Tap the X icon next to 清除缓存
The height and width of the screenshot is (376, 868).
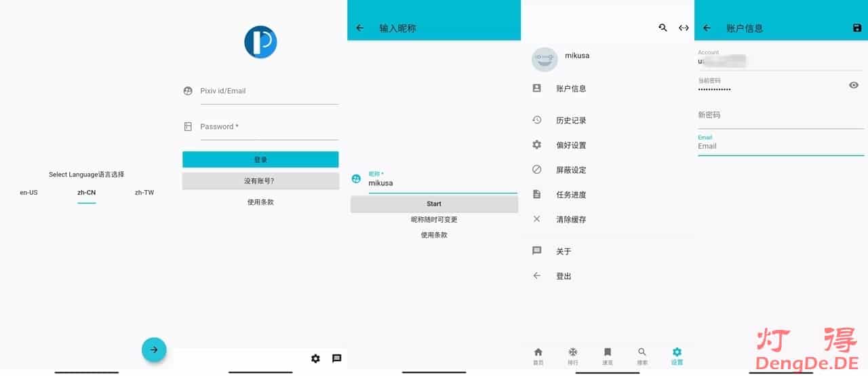[537, 219]
